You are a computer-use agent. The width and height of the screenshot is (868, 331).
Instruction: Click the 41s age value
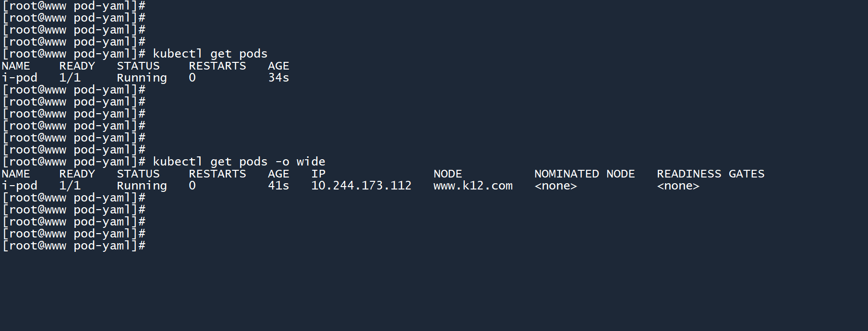(x=278, y=186)
